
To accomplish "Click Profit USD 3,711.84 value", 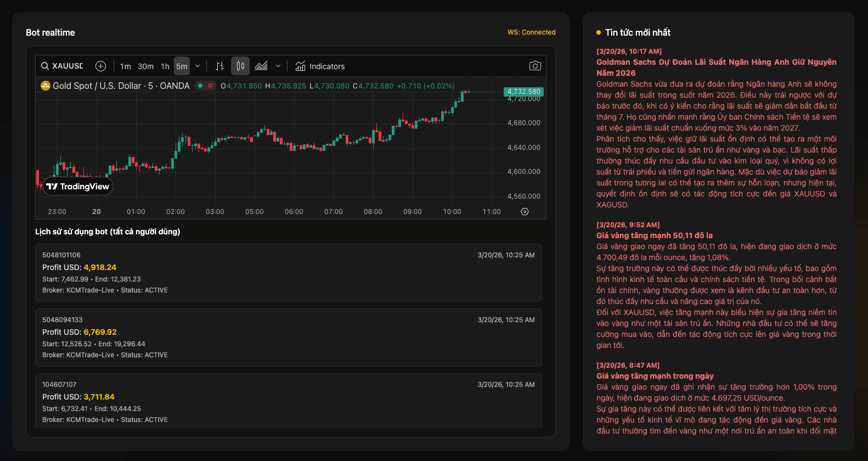I will point(99,397).
